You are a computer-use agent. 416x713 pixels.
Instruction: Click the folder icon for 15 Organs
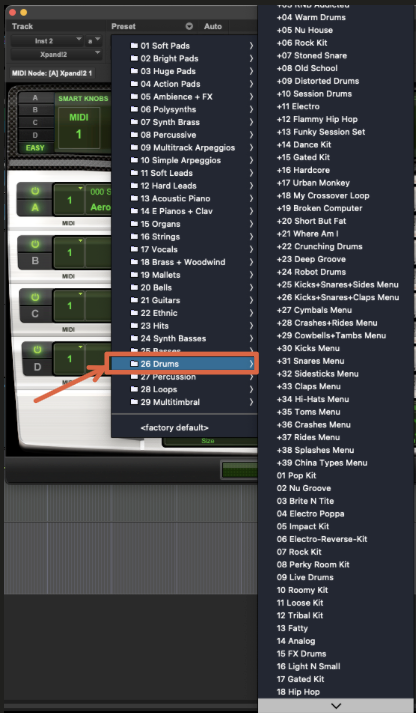click(x=134, y=224)
